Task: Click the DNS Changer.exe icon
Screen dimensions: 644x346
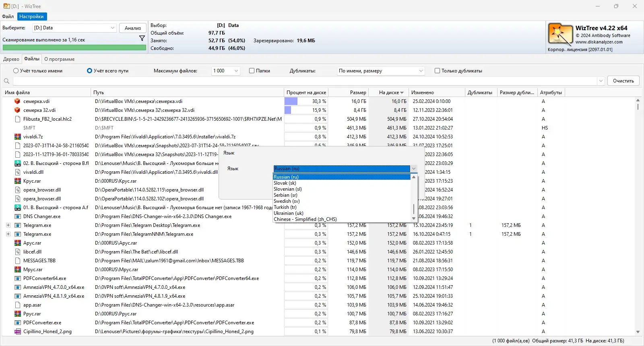Action: pos(17,216)
